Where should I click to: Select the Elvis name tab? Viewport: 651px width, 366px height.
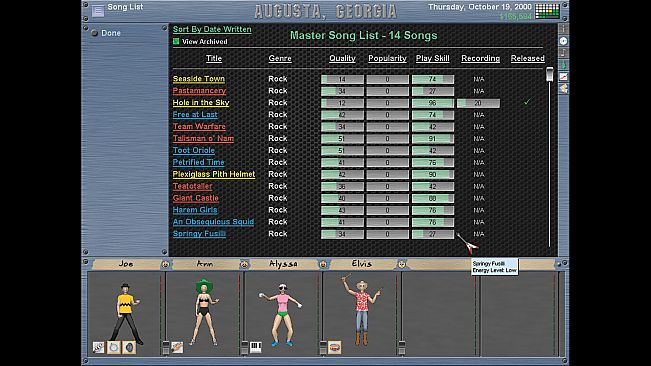(362, 264)
